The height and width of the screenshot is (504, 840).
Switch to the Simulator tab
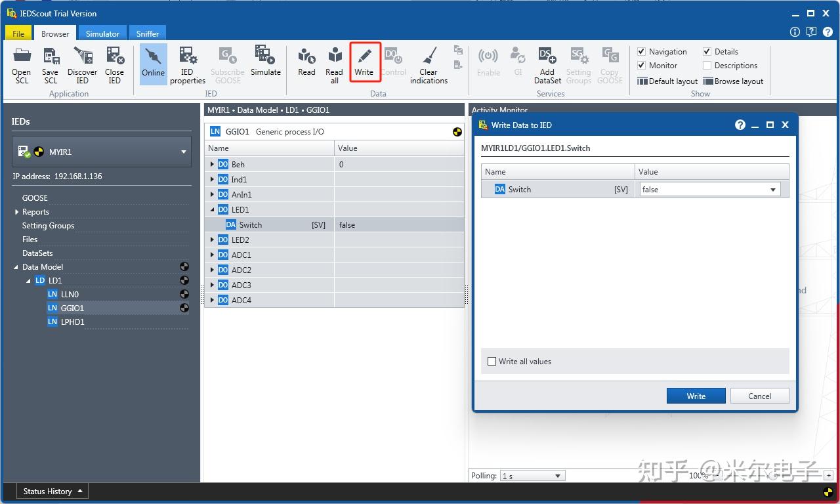(102, 33)
